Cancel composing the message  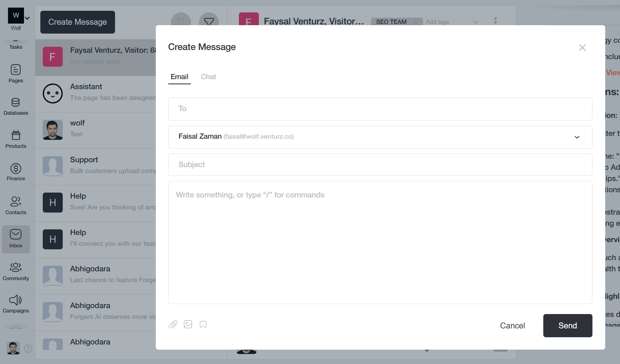512,325
